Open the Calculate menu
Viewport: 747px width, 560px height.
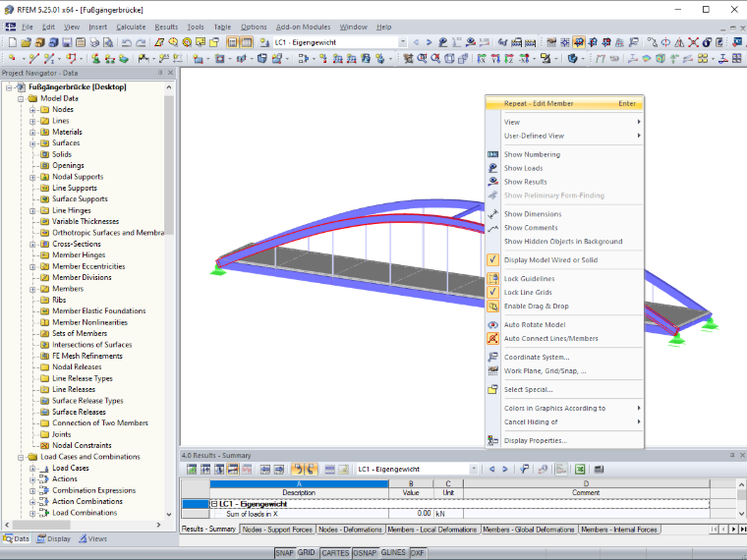131,28
